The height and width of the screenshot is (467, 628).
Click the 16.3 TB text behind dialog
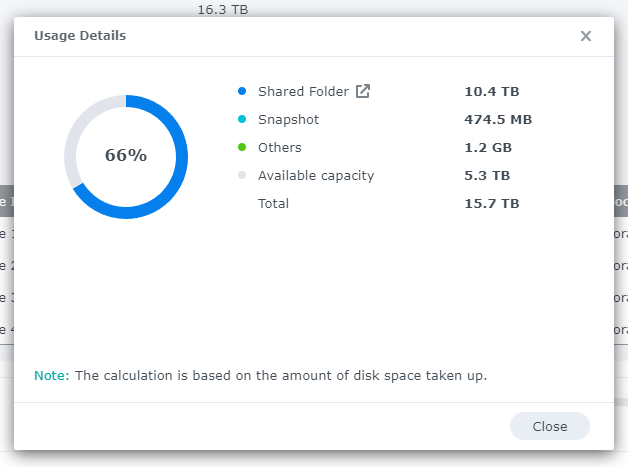pyautogui.click(x=222, y=9)
